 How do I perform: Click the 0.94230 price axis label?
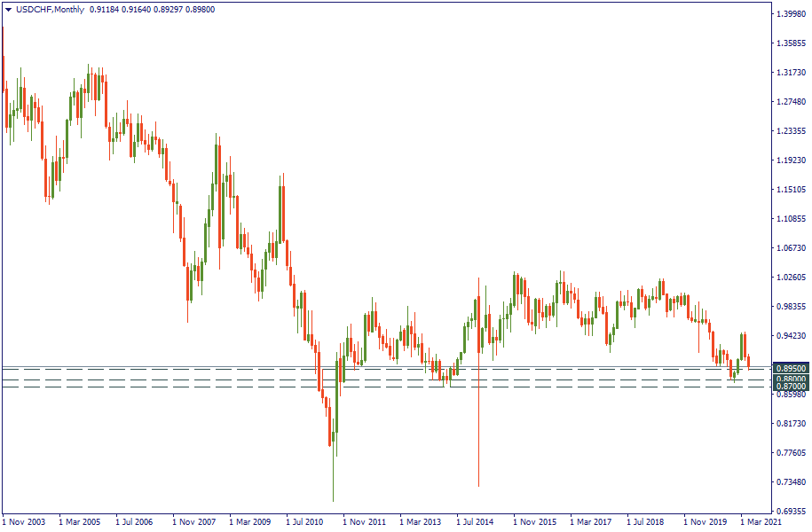tap(789, 336)
